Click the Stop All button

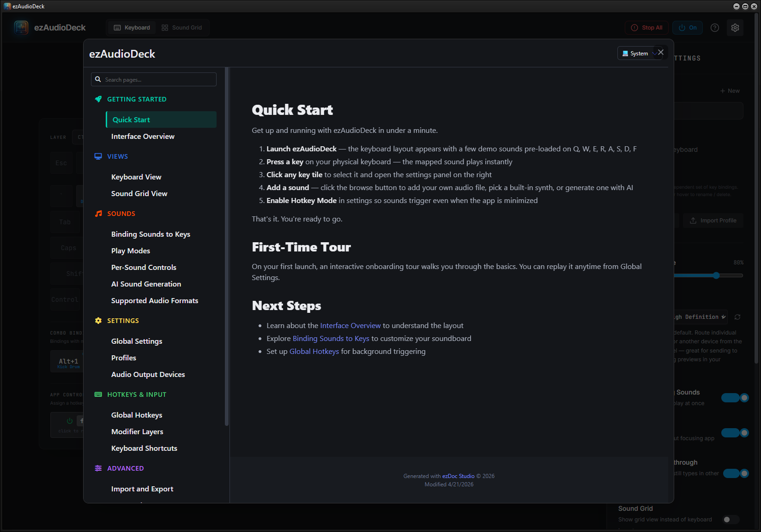pyautogui.click(x=647, y=28)
